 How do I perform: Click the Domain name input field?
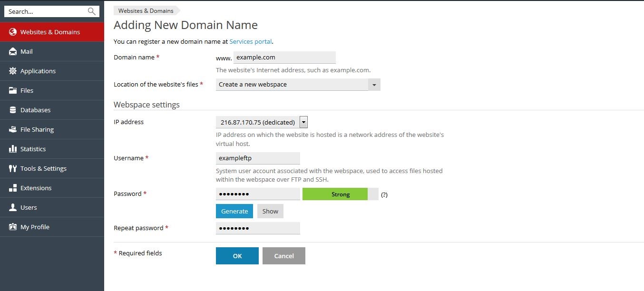(x=284, y=58)
